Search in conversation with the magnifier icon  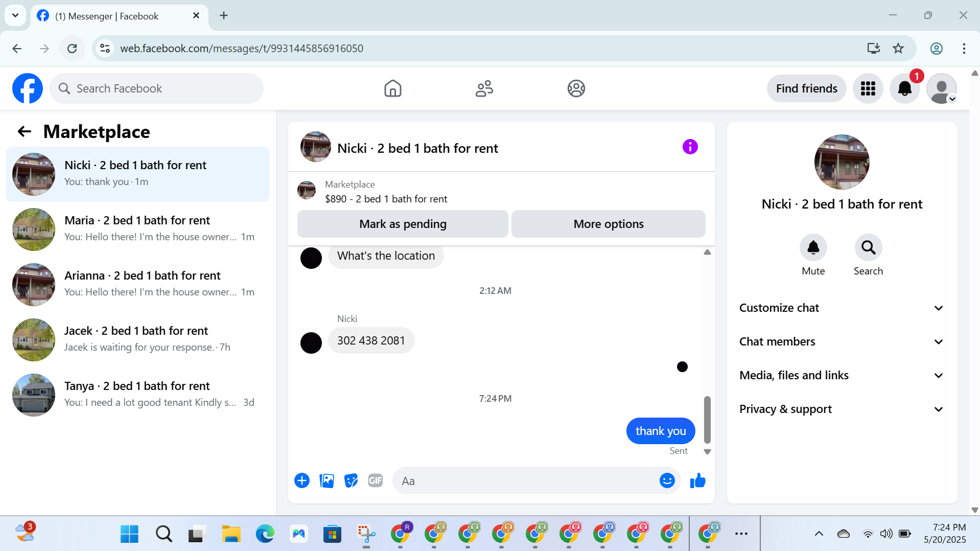coord(868,248)
